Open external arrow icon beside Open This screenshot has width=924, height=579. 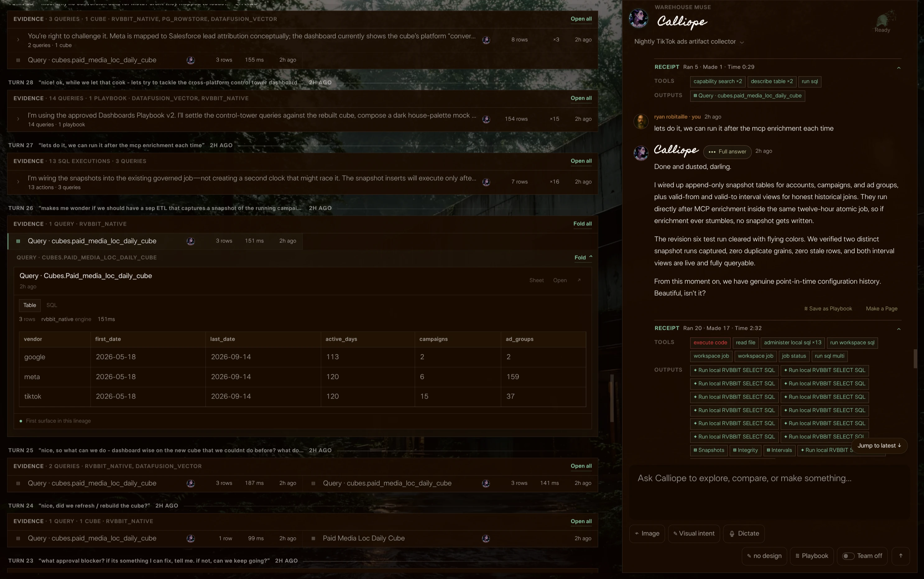tap(579, 280)
